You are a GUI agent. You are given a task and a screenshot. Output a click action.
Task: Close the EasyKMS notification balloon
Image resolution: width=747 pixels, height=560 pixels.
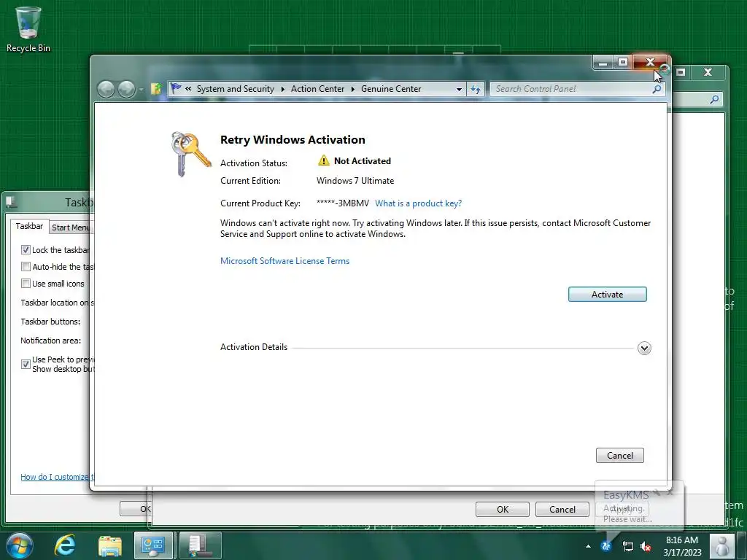pos(670,492)
